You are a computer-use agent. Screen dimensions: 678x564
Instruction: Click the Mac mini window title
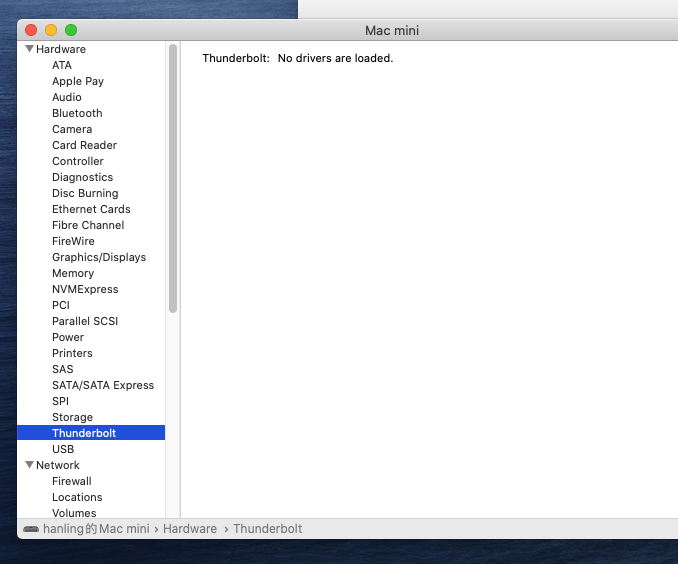point(392,31)
